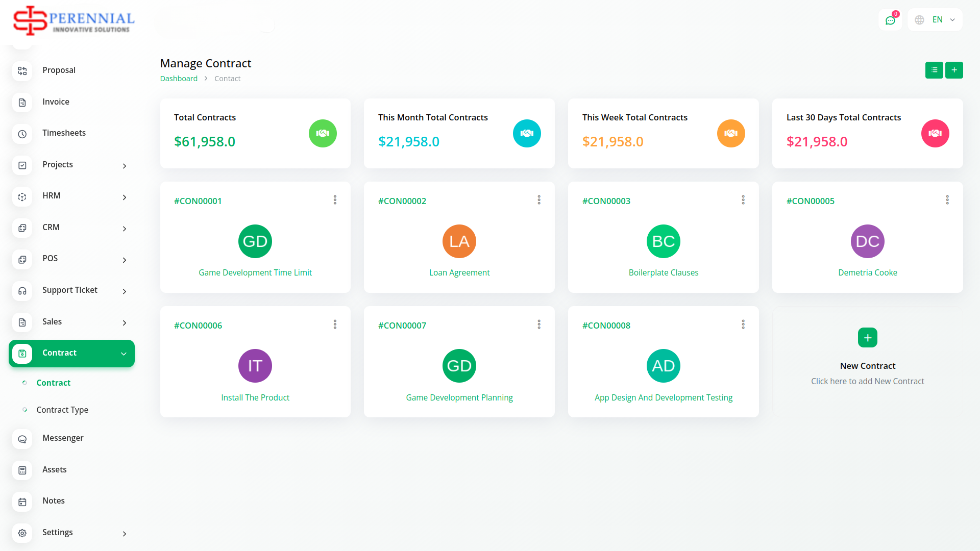Open three-dot menu on #CON00001 card
Image resolution: width=980 pixels, height=551 pixels.
pyautogui.click(x=335, y=200)
